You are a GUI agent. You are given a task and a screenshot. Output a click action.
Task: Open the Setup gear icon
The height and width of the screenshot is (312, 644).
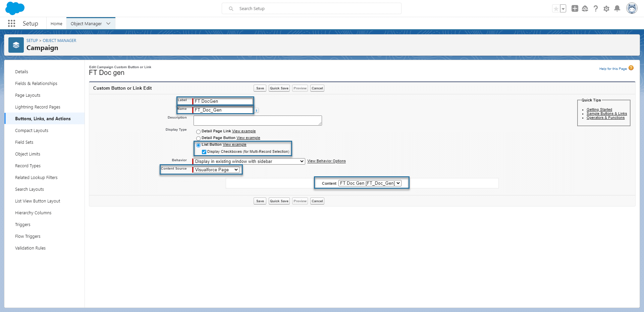606,9
